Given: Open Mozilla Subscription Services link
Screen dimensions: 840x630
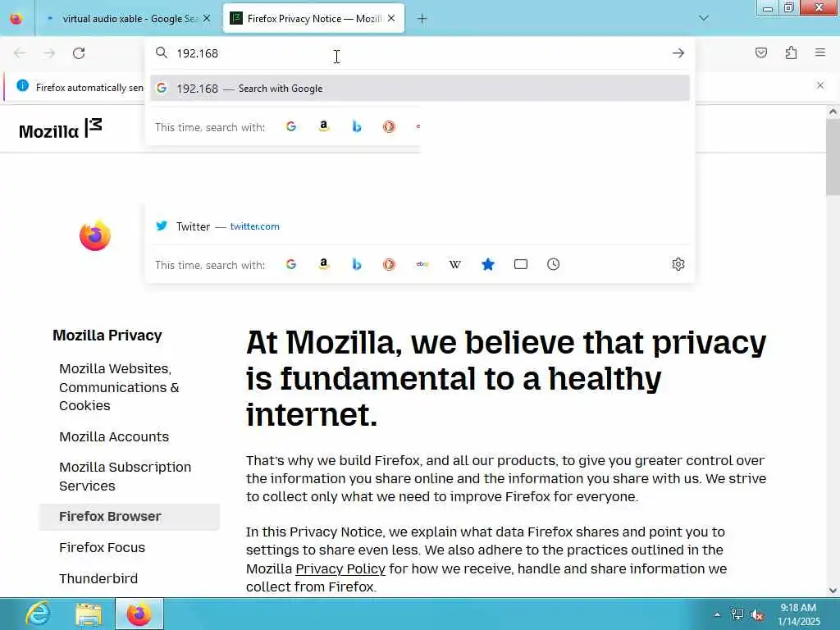Looking at the screenshot, I should click(125, 477).
